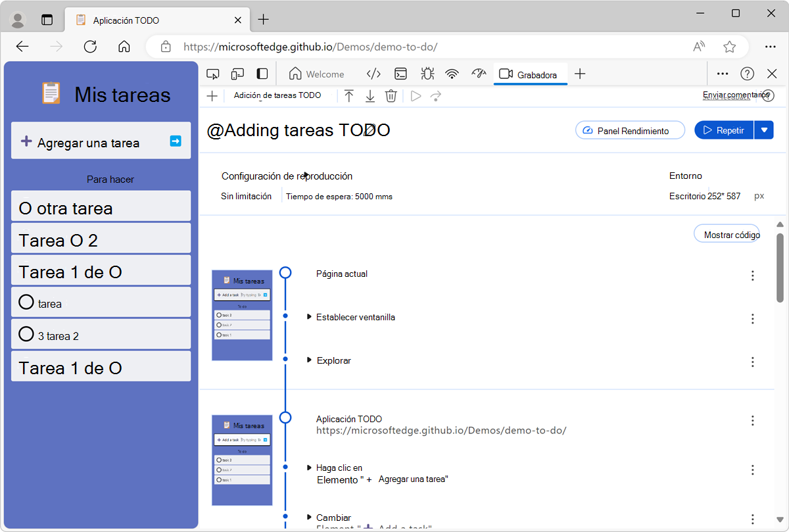Image resolution: width=789 pixels, height=532 pixels.
Task: Reload the page with refresh icon
Action: [x=90, y=47]
